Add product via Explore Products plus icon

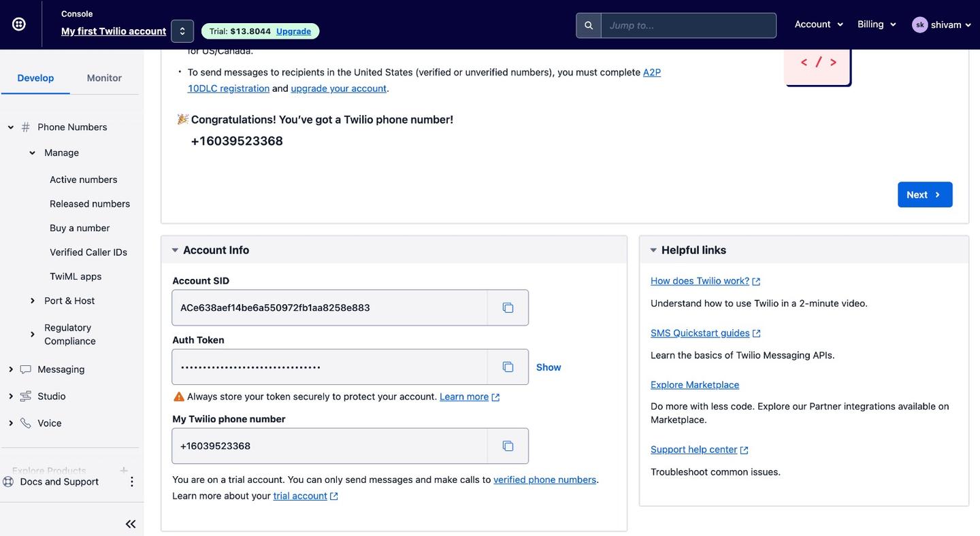(x=124, y=471)
